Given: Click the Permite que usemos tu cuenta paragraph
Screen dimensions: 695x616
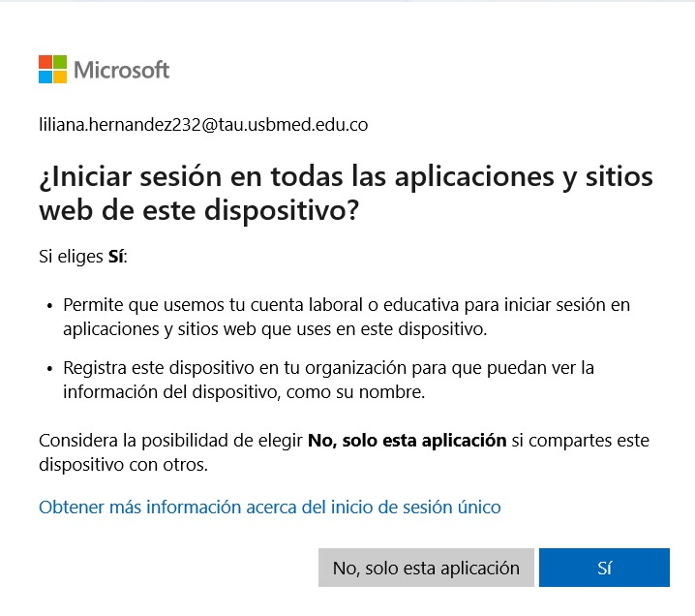Looking at the screenshot, I should [347, 317].
